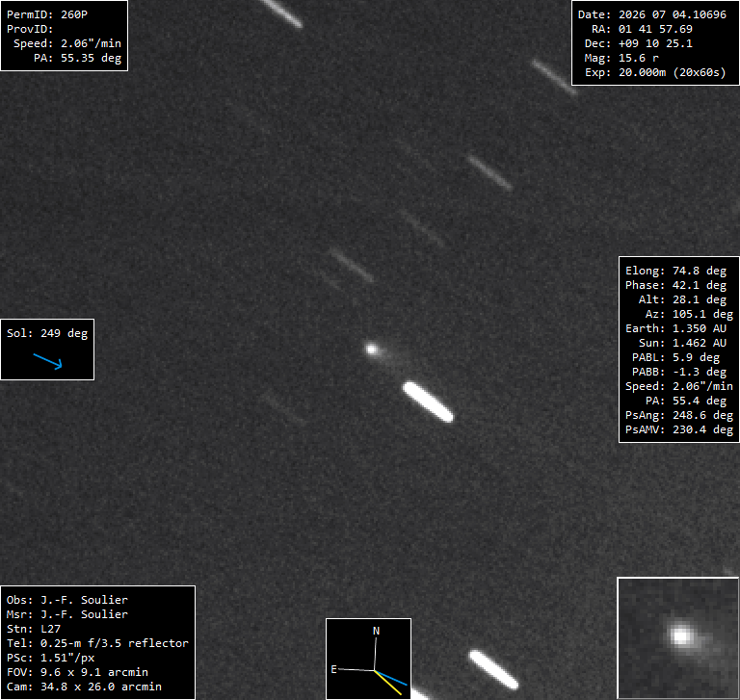Click 'PA: 55.4 deg' text
740x700 pixels.
[686, 401]
